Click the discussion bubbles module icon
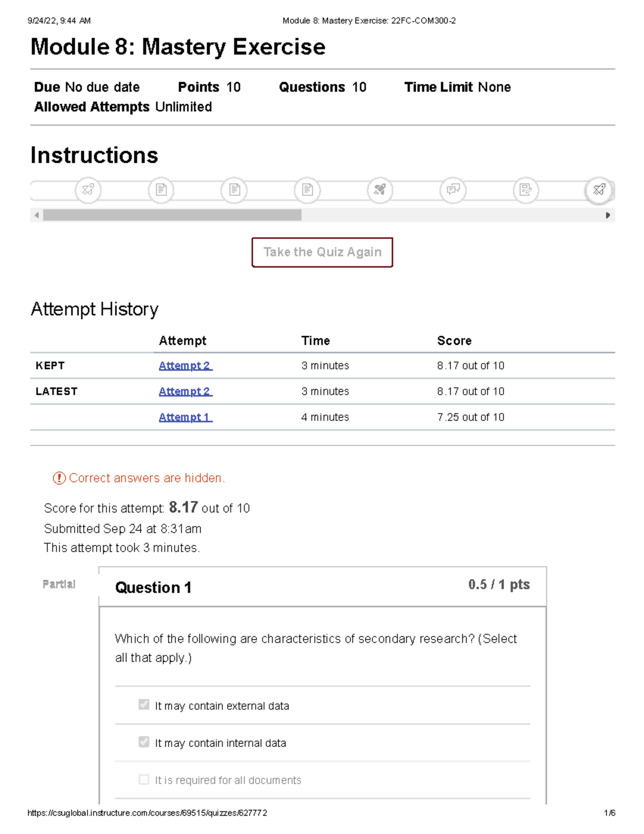Viewport: 644px width, 834px height. tap(453, 190)
